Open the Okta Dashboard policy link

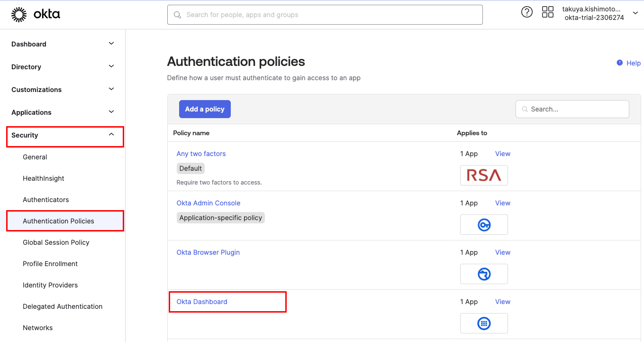202,302
